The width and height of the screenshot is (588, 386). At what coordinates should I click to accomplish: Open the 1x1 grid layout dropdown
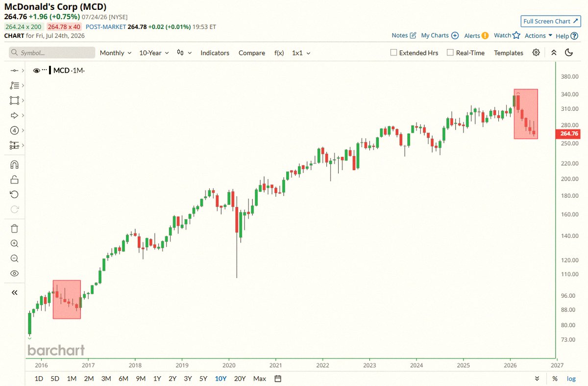point(301,53)
